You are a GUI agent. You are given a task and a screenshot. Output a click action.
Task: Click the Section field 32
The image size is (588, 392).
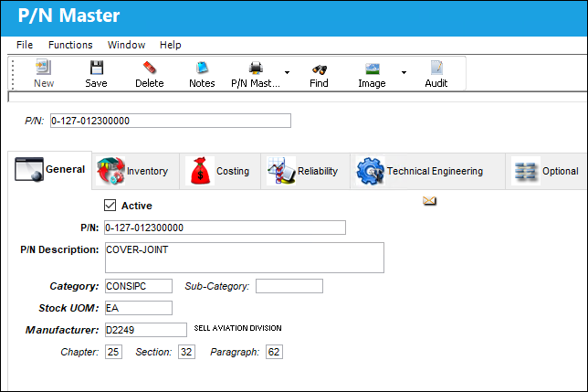click(186, 352)
